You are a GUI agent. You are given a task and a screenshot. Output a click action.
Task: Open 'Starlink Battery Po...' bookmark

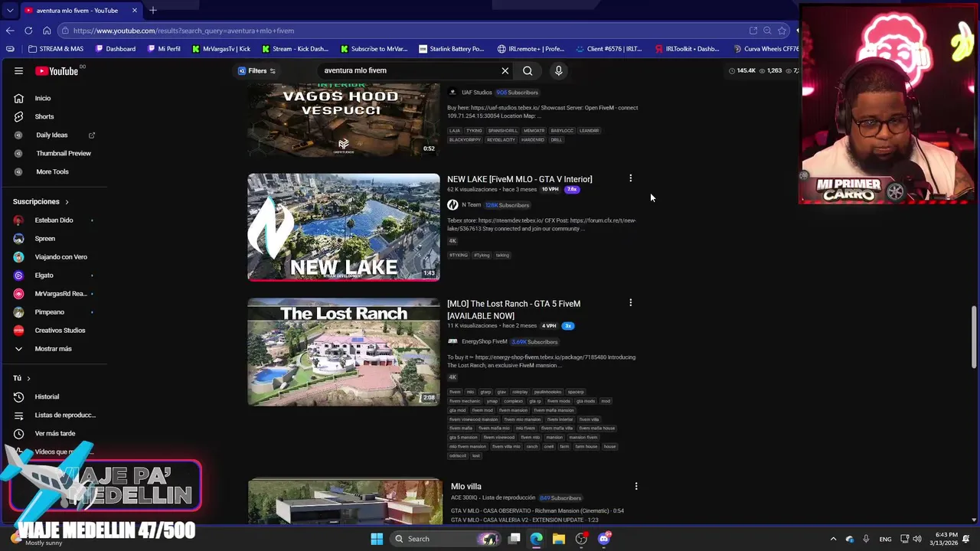pos(452,49)
